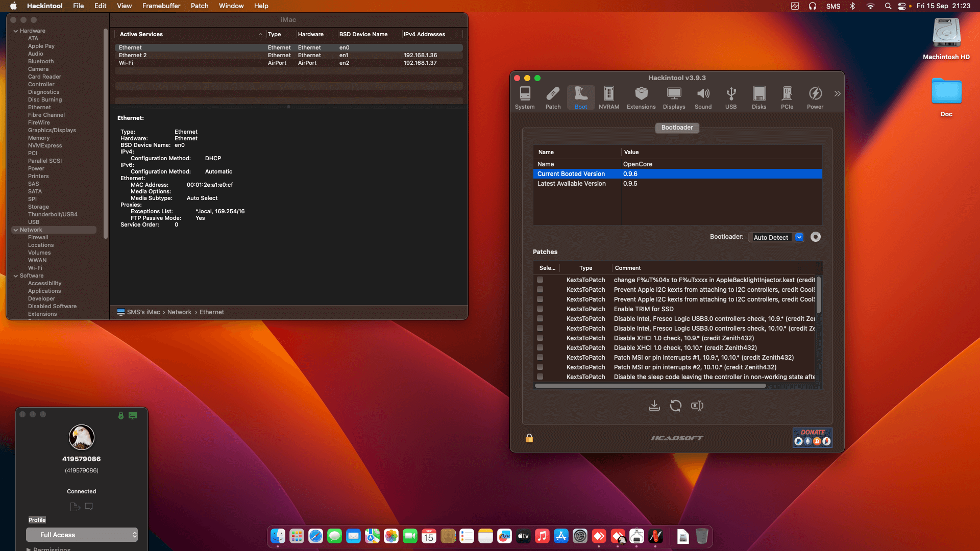
Task: Select the Patch icon in Hackintool toolbar
Action: [x=553, y=97]
